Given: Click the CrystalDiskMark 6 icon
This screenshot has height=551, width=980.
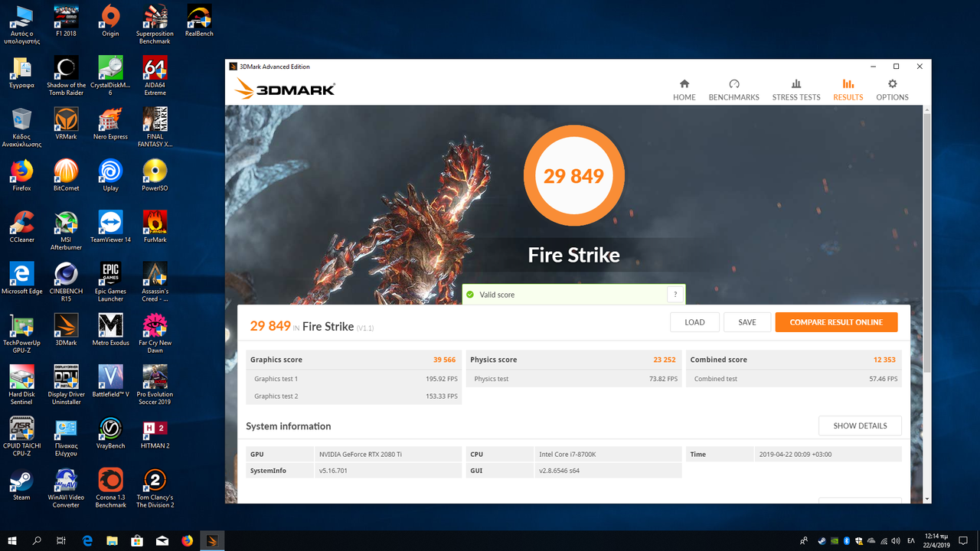Looking at the screenshot, I should click(x=110, y=76).
